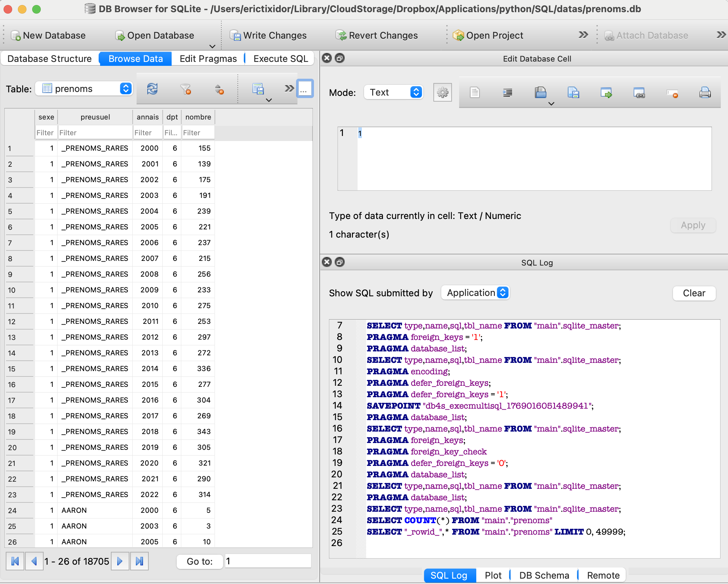Undock the SQL Log panel

pos(340,262)
